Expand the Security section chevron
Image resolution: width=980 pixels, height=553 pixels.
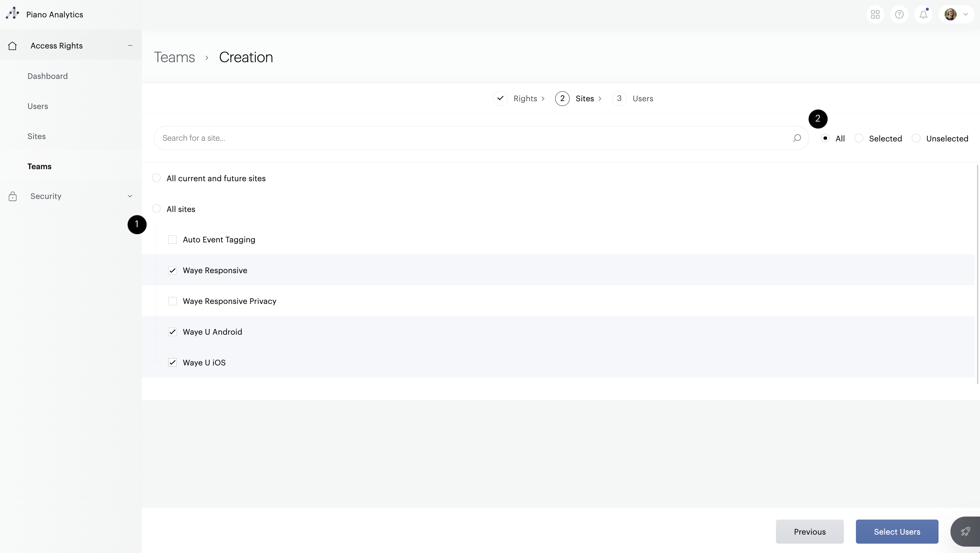[130, 196]
